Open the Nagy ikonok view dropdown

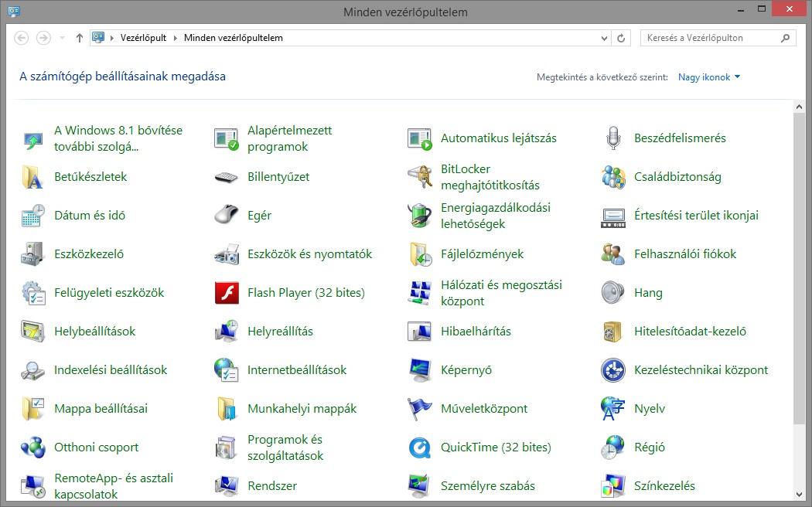point(709,77)
